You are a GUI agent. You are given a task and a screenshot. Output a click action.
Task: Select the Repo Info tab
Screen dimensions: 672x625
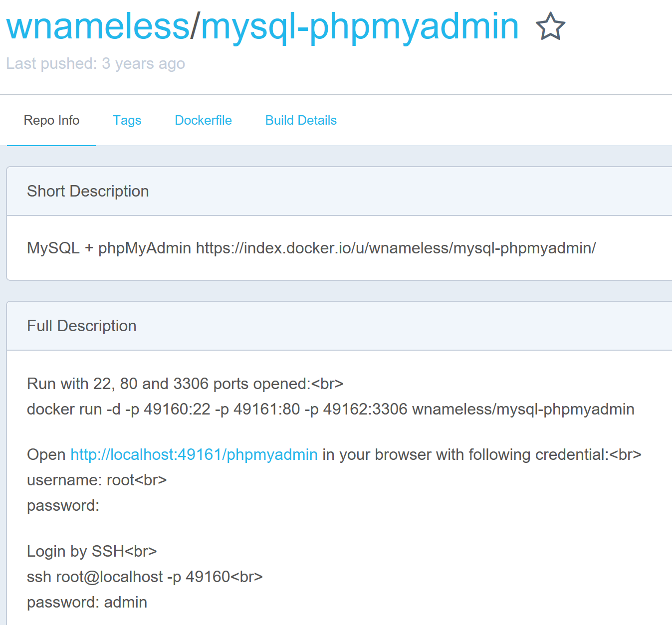tap(51, 120)
